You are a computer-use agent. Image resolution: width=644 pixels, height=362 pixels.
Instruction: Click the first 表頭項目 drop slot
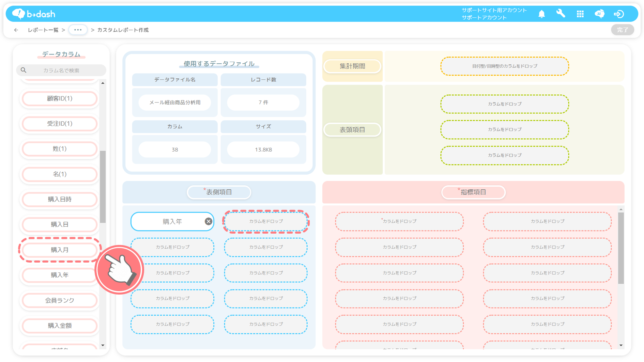coord(505,104)
